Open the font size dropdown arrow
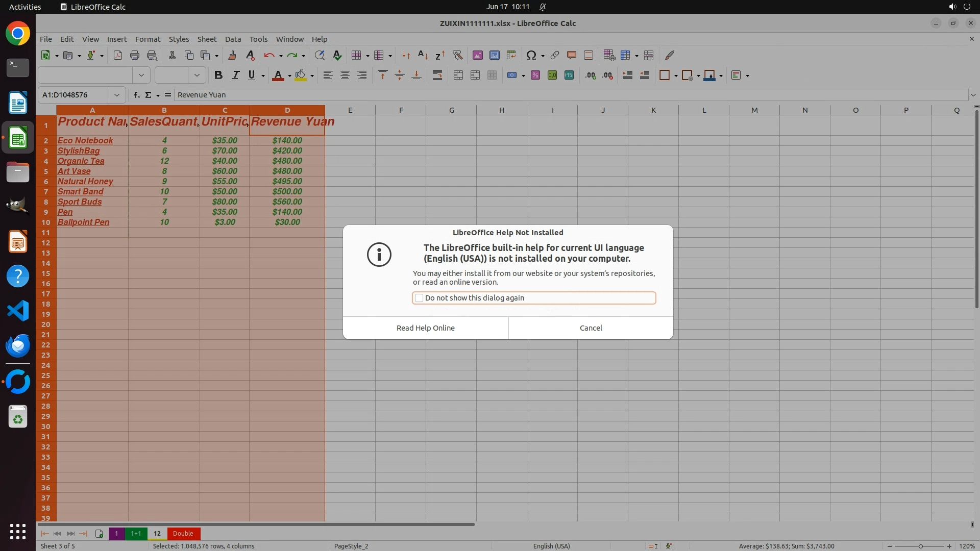Image resolution: width=980 pixels, height=551 pixels. (197, 76)
